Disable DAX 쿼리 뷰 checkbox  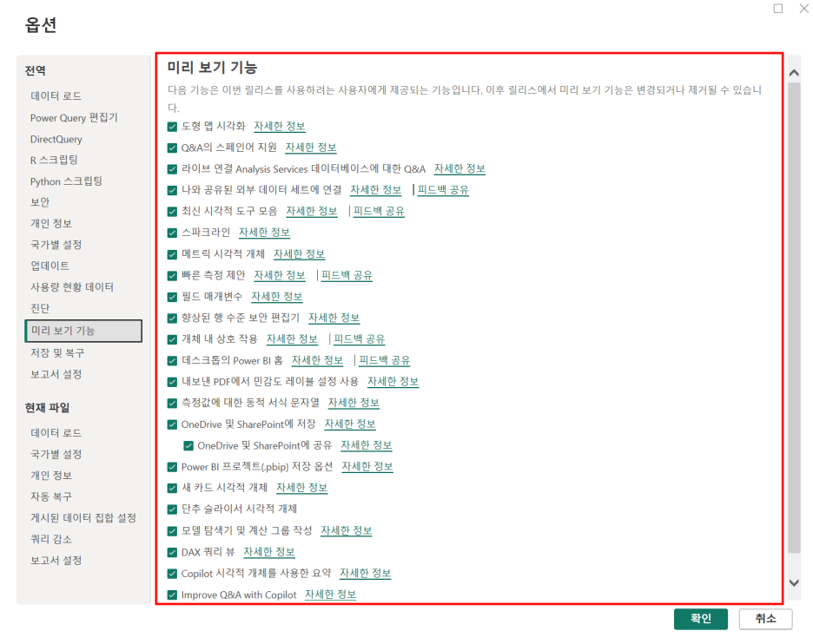click(x=172, y=552)
